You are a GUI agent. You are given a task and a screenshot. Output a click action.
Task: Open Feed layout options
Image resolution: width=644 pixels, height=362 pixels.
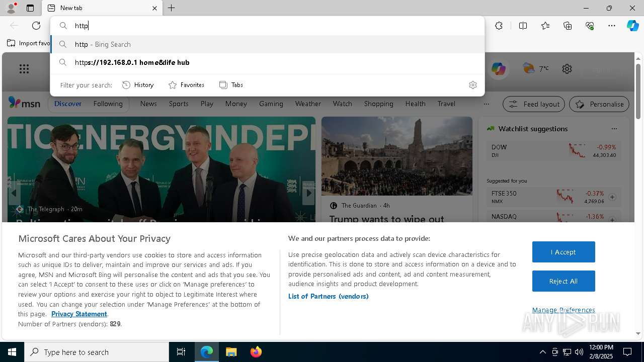534,104
